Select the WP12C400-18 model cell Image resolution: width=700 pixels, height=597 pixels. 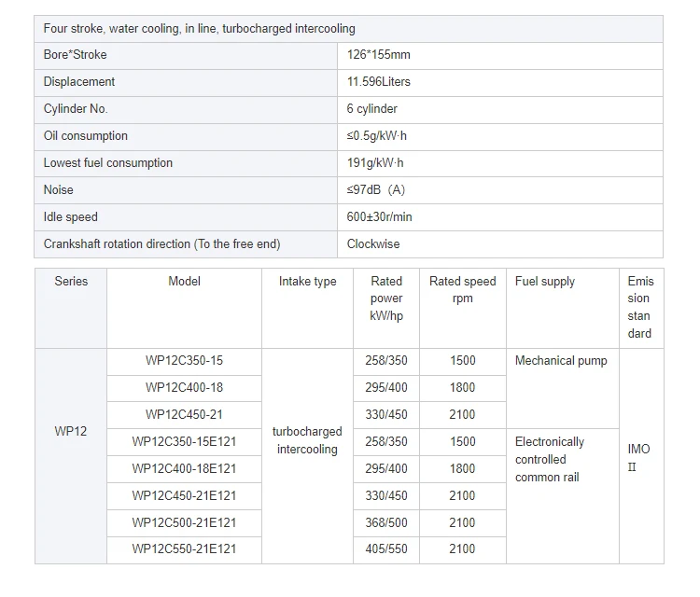point(184,388)
